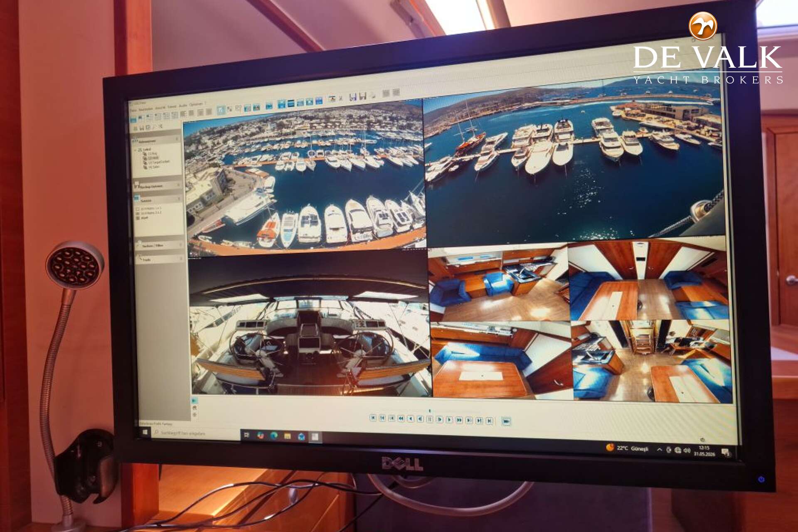Click the fast-forward playback button

459,420
